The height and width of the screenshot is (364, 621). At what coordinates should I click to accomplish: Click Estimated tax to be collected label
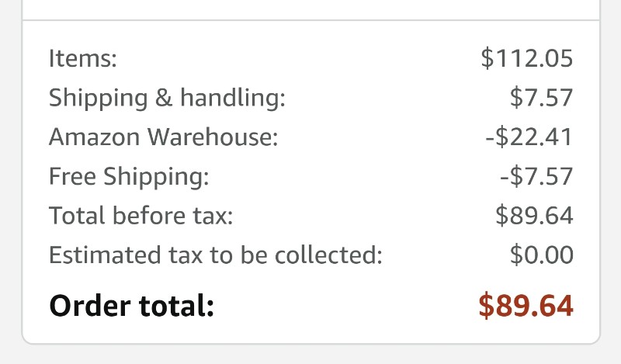tap(216, 255)
